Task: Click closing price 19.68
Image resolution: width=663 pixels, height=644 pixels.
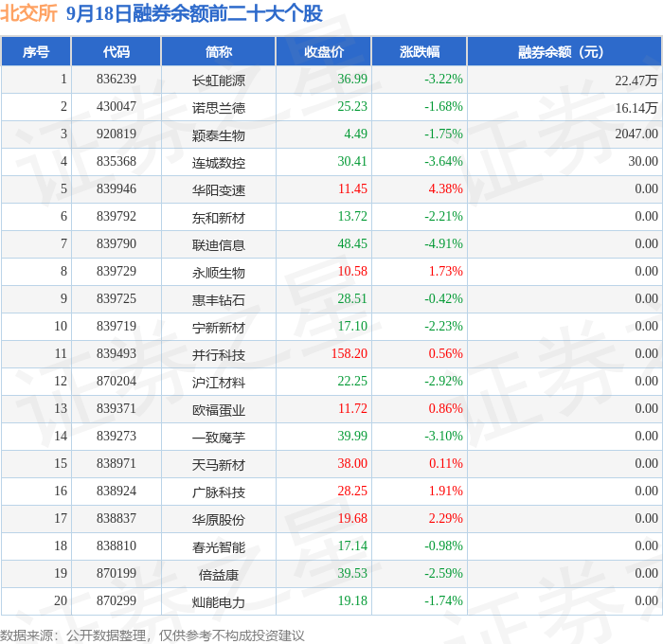Action: pos(352,519)
